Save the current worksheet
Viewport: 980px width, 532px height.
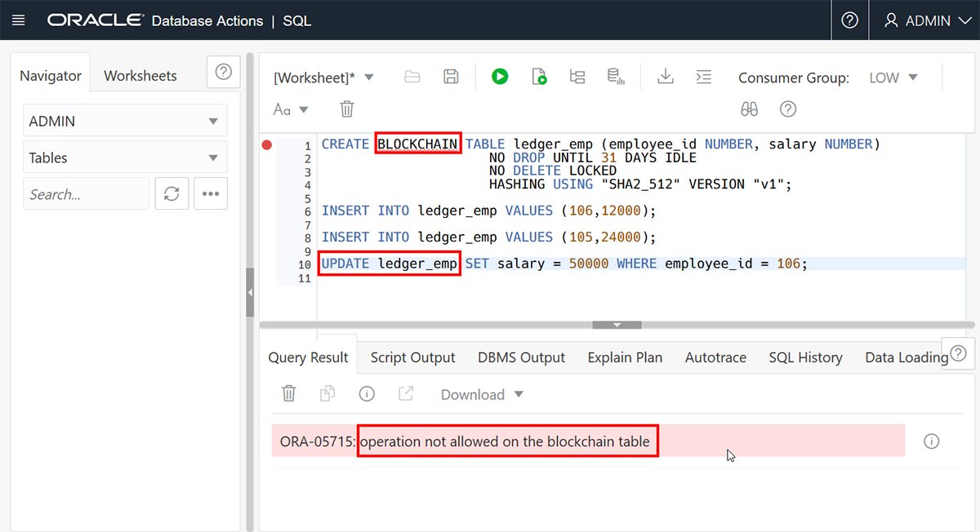click(450, 76)
